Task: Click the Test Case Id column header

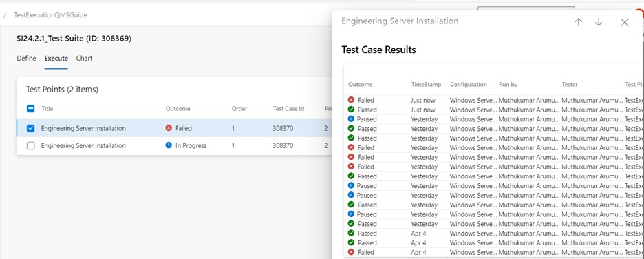Action: click(x=288, y=109)
